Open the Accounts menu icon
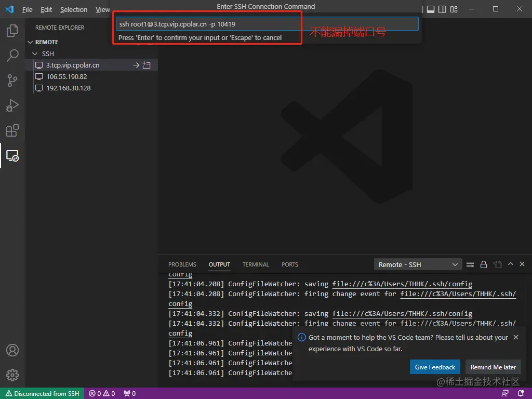532x399 pixels. [x=12, y=350]
